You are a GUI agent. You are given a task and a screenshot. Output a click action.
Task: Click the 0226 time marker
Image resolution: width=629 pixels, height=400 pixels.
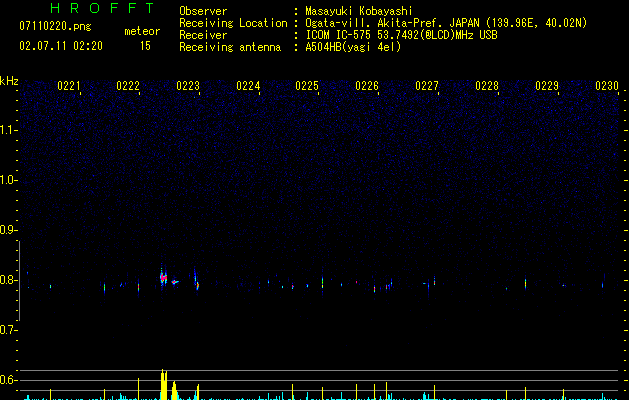click(367, 86)
